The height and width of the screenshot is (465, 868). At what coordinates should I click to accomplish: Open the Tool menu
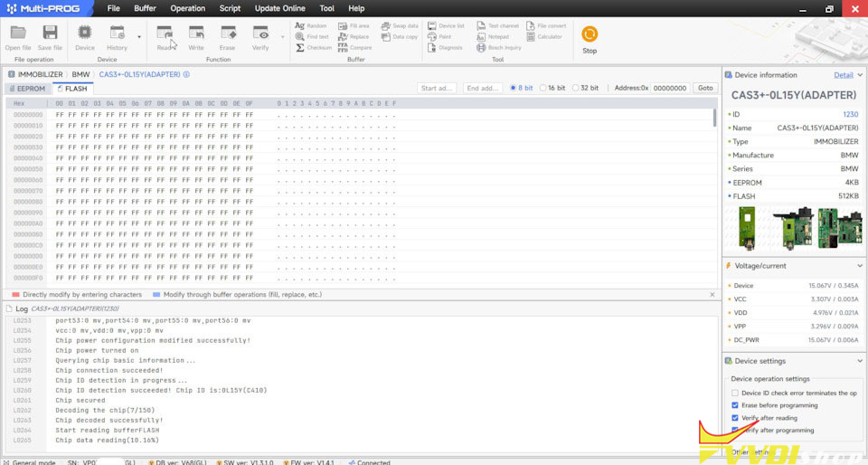pyautogui.click(x=326, y=8)
